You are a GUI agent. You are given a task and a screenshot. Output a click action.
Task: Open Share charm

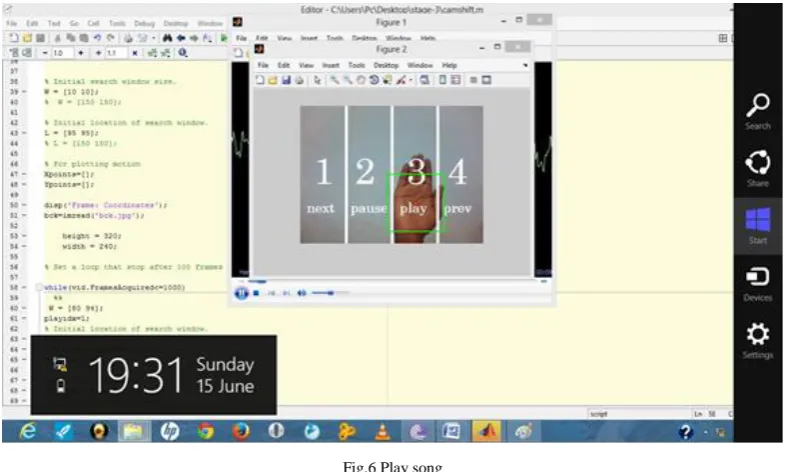coord(757,169)
